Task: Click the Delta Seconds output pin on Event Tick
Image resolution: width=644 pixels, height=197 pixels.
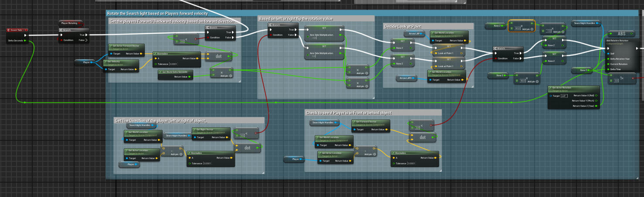Action: coord(26,40)
